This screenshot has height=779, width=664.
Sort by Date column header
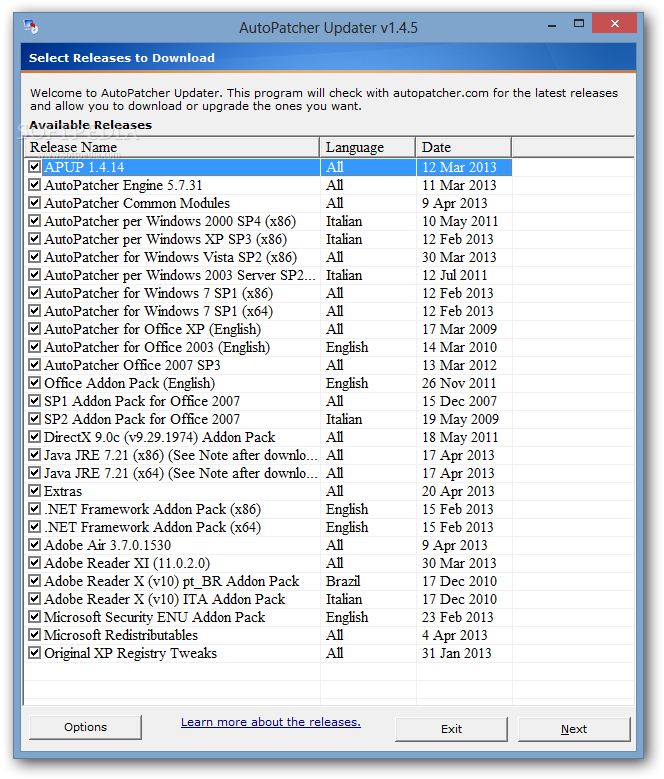pyautogui.click(x=463, y=147)
